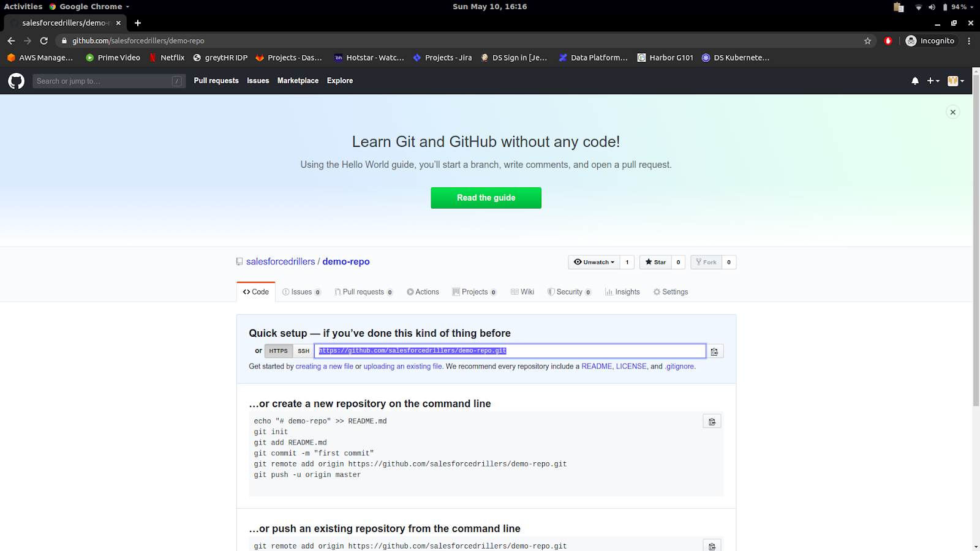Open repository Settings tab
Viewport: 980px width, 551px height.
(x=671, y=292)
